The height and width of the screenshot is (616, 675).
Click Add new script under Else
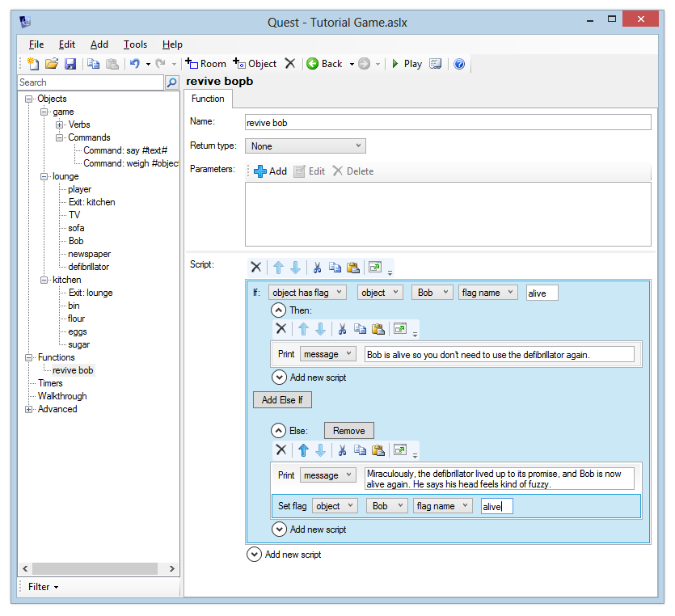(x=309, y=530)
